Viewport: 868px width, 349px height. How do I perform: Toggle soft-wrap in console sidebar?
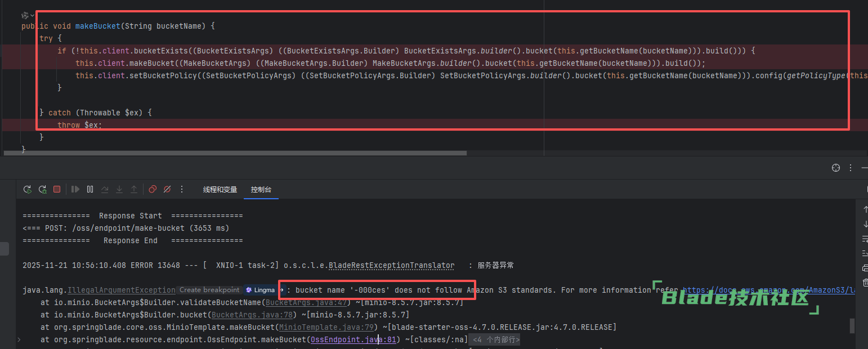click(865, 239)
